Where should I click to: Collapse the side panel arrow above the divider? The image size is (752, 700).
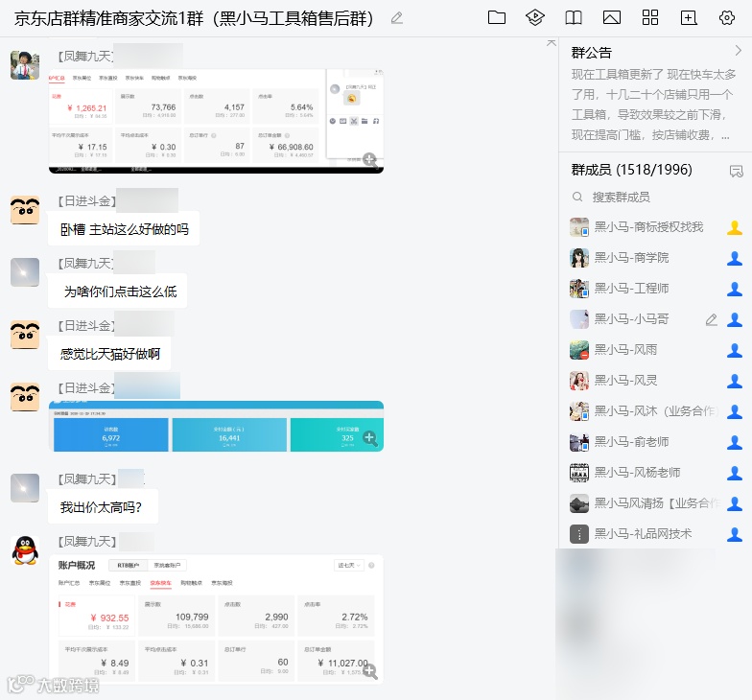tap(551, 43)
